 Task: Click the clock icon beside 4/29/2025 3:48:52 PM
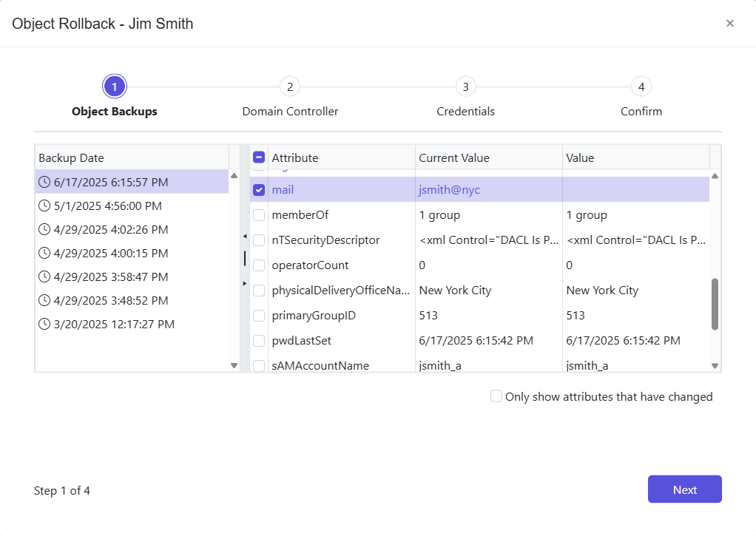click(x=44, y=300)
